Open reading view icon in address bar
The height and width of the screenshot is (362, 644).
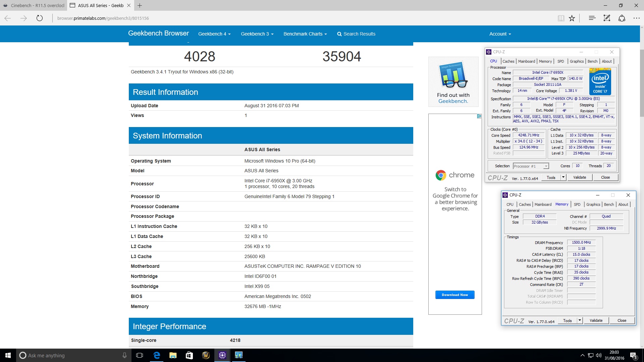coord(561,18)
